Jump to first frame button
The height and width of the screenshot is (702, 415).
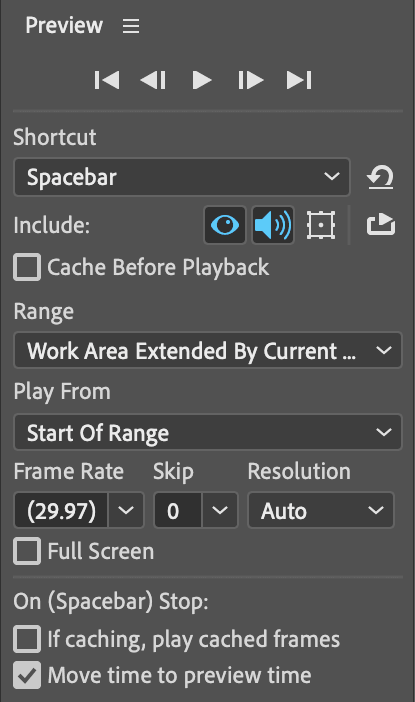pos(107,81)
